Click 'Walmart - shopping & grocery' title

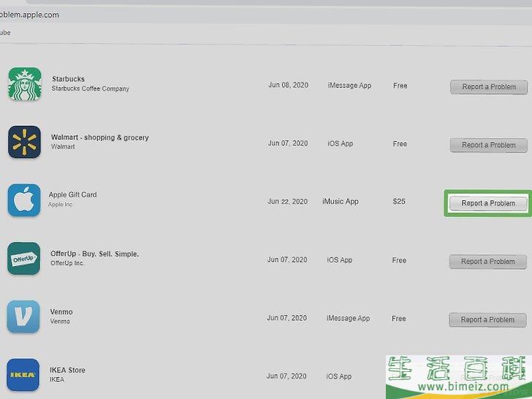(99, 137)
